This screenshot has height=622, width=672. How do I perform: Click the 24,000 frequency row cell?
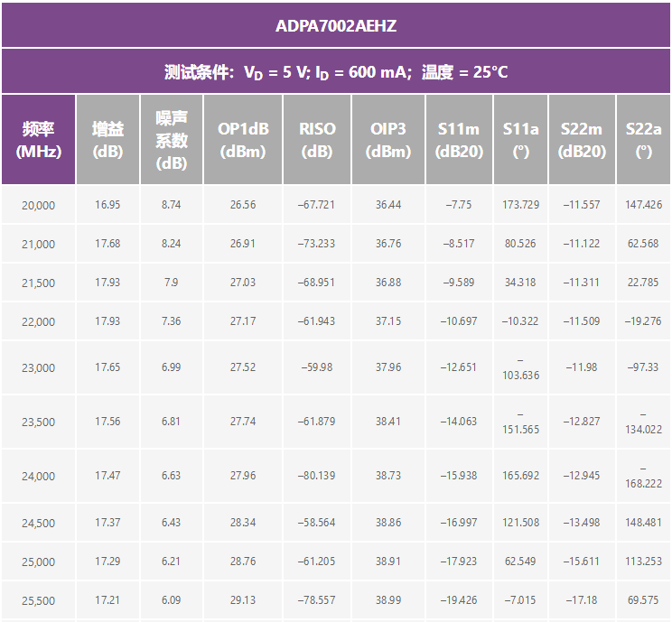pyautogui.click(x=38, y=477)
